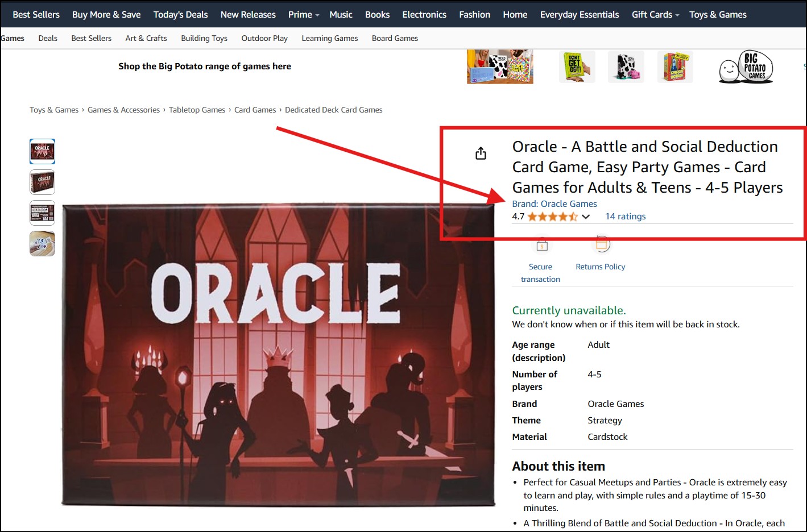Click the main Oracle product image
The image size is (807, 532).
point(278,355)
